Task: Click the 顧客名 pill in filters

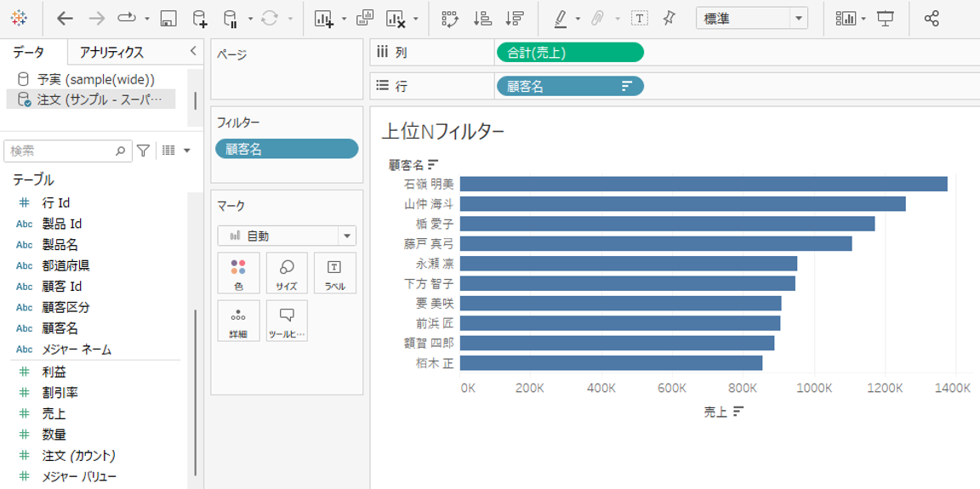Action: coord(287,149)
